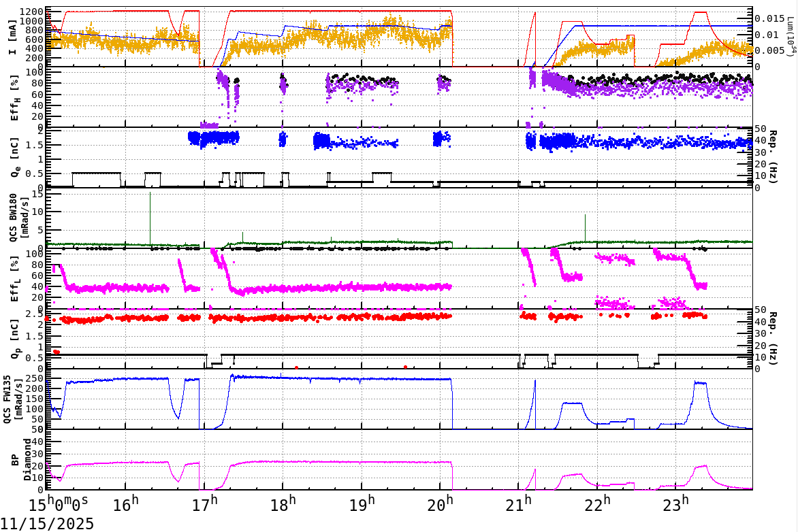
Task: Select the "0.005" luminosity tick value
Action: (769, 50)
